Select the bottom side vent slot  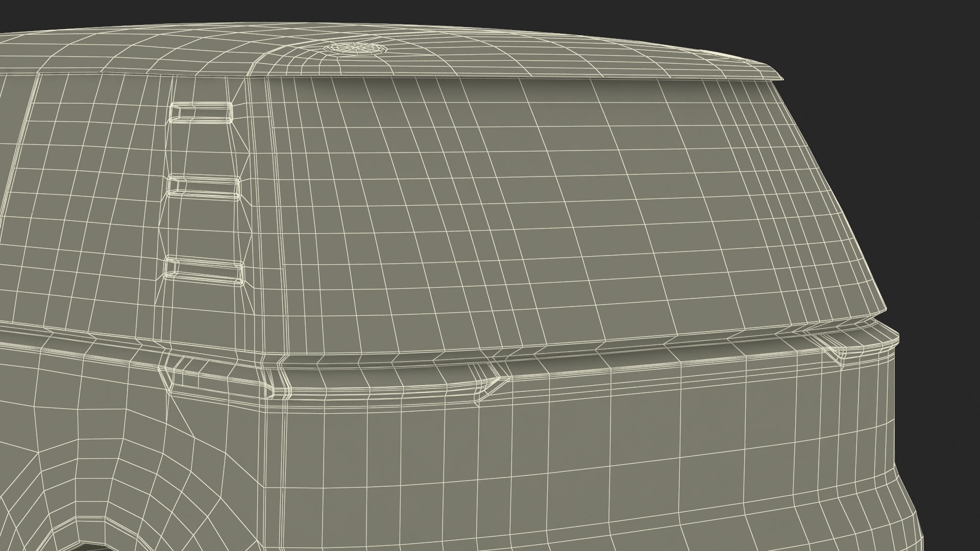coord(205,270)
